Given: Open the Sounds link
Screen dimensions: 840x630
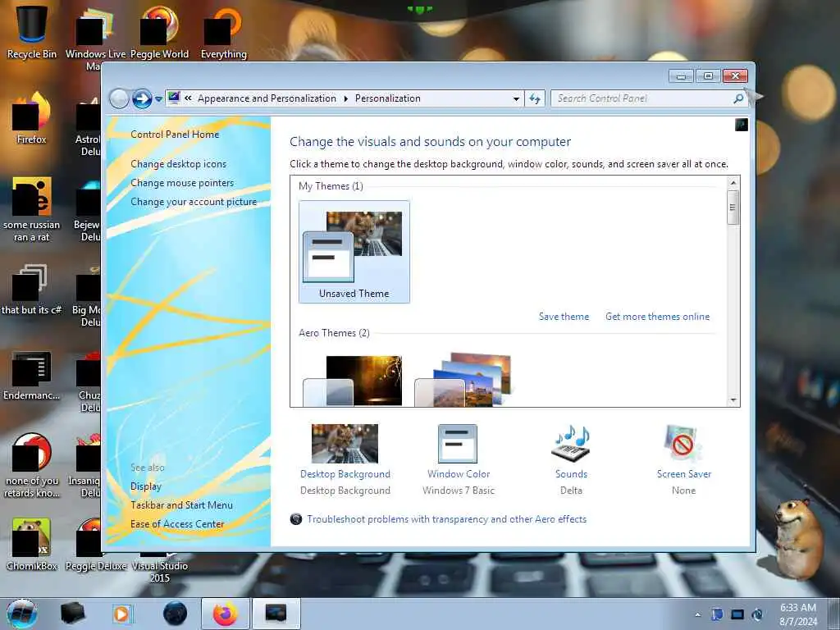Looking at the screenshot, I should (571, 474).
